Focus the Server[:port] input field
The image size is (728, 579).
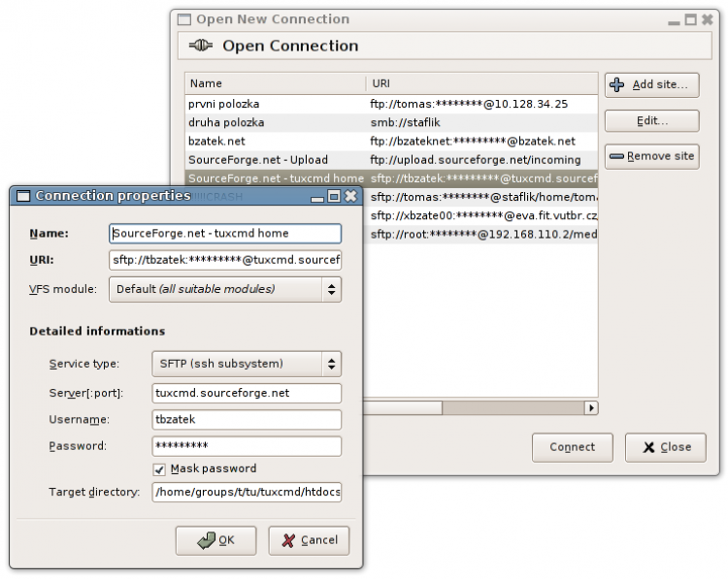coord(247,394)
